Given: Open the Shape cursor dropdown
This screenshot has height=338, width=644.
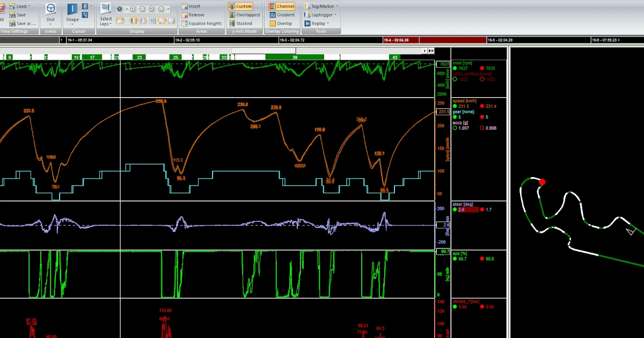Looking at the screenshot, I should coord(72,20).
